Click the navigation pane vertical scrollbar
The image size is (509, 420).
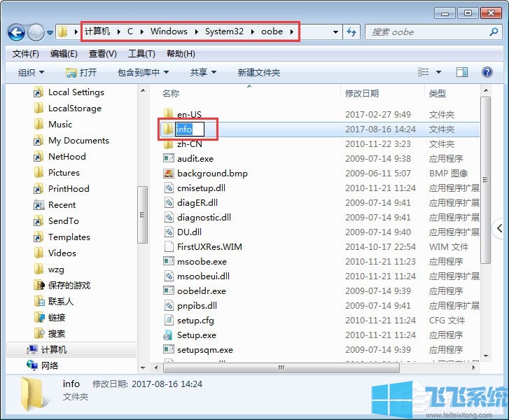143,214
